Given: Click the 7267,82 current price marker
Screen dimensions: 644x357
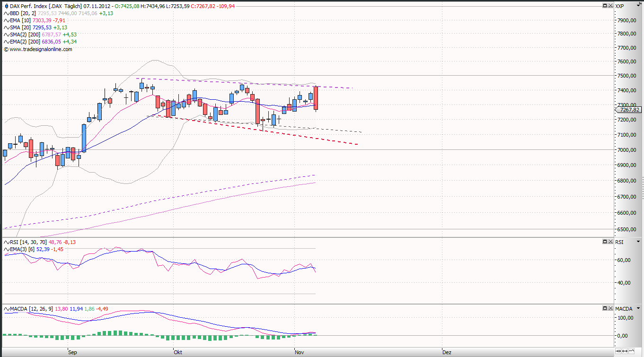Looking at the screenshot, I should tap(628, 110).
